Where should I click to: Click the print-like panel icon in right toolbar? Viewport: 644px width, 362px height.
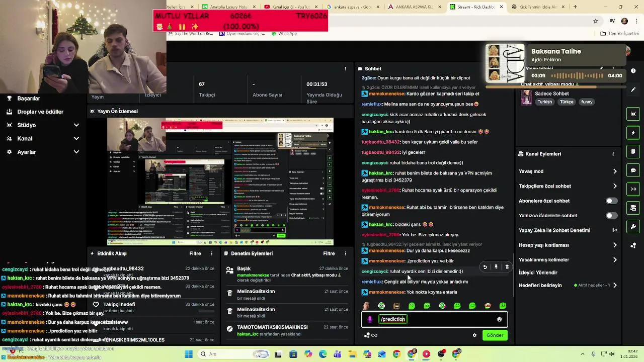tap(633, 208)
